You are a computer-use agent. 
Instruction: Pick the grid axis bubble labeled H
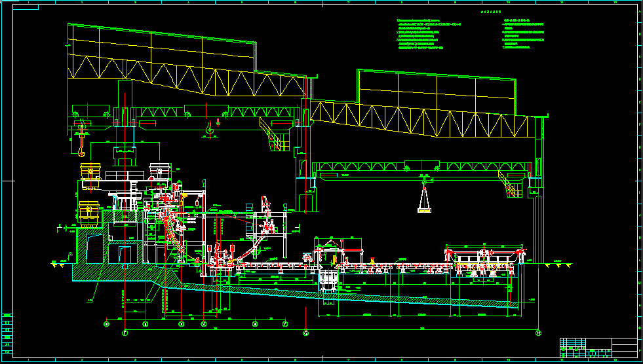[538, 333]
